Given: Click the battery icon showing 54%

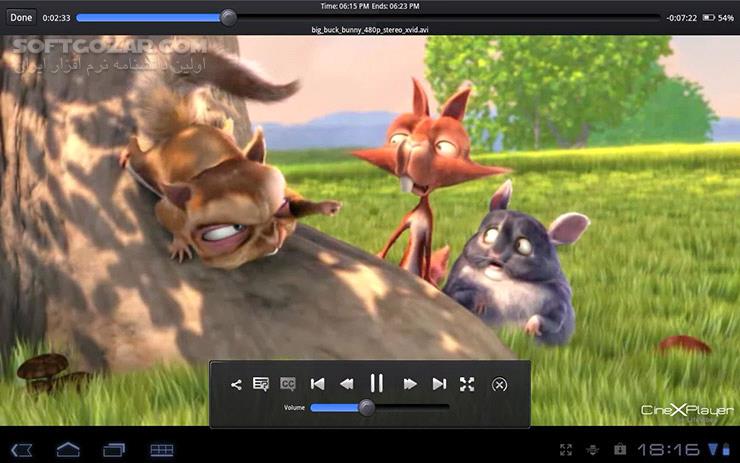Looking at the screenshot, I should point(709,18).
